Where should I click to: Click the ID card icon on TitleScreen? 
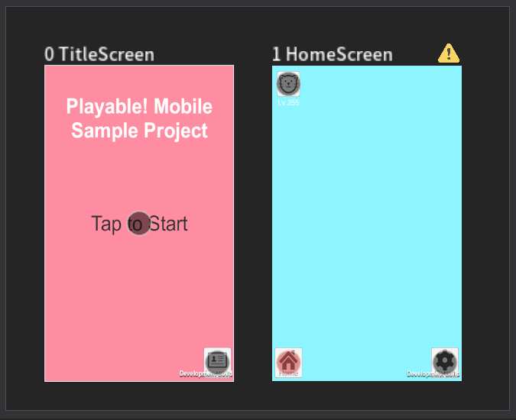(217, 361)
